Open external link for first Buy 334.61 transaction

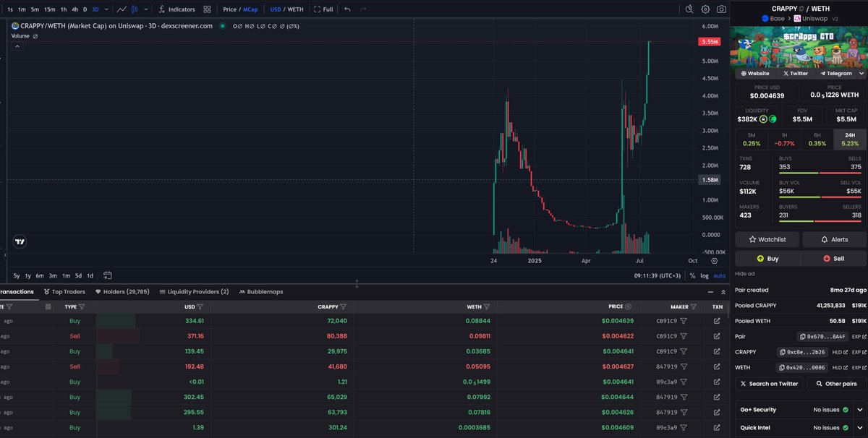pos(717,320)
